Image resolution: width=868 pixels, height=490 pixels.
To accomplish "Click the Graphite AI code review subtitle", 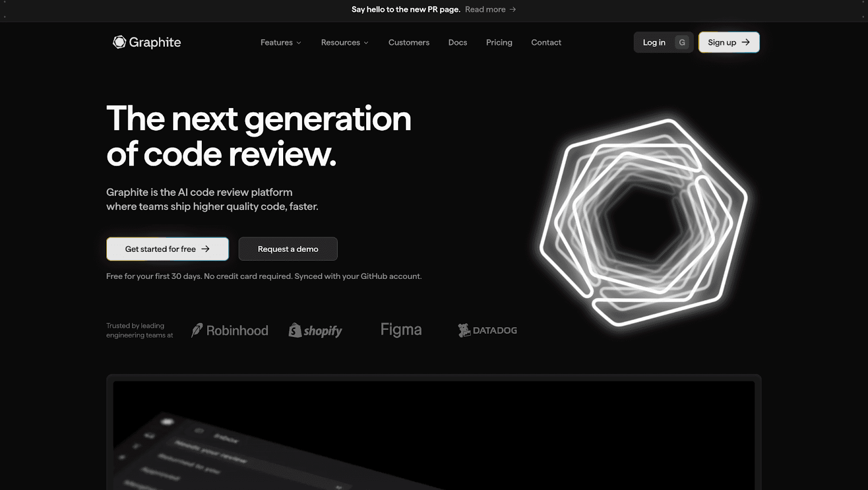I will [x=212, y=199].
